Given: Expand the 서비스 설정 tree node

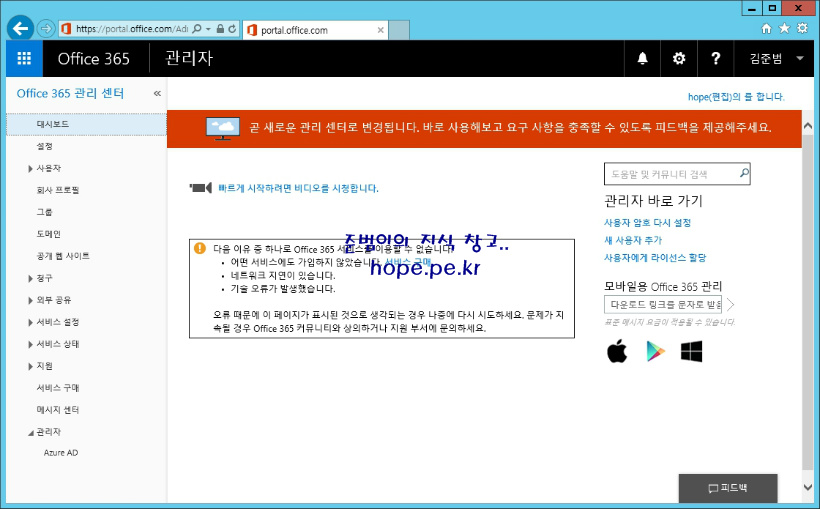Looking at the screenshot, I should 30,322.
